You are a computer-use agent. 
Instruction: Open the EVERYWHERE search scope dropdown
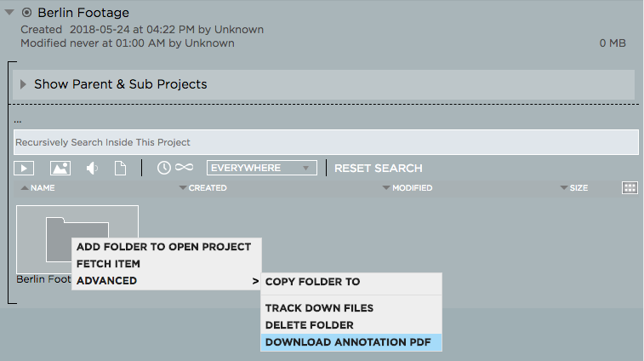(262, 169)
